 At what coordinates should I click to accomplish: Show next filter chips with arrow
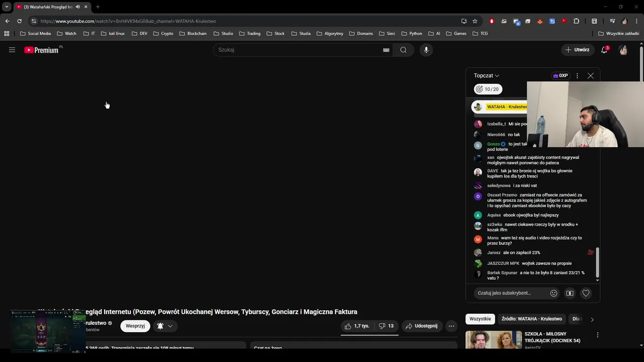[592, 319]
